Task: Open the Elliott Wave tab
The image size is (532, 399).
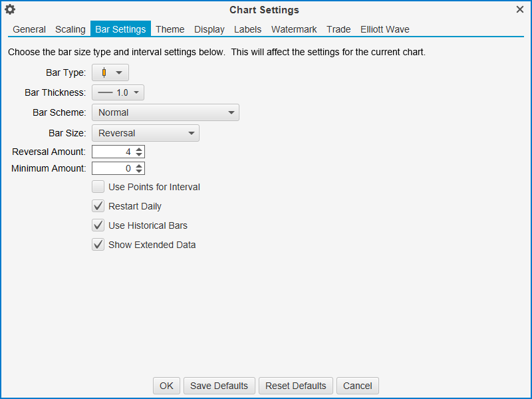Action: [x=384, y=29]
